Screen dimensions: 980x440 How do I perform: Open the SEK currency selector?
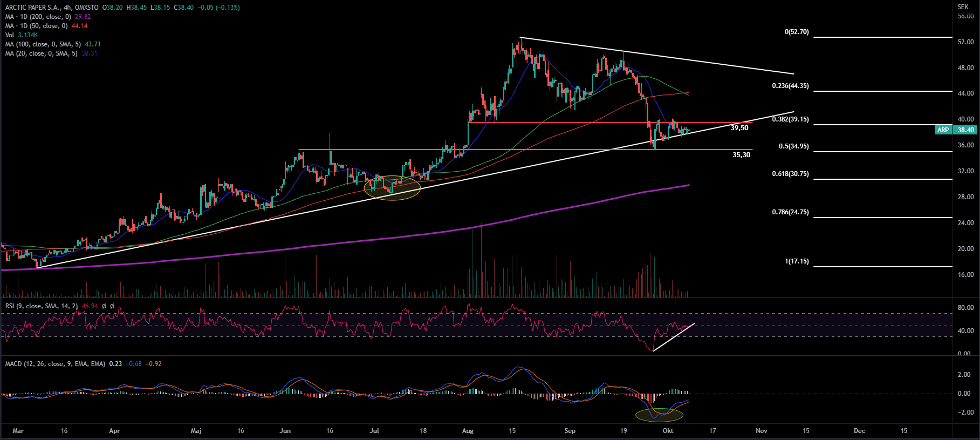tap(963, 7)
